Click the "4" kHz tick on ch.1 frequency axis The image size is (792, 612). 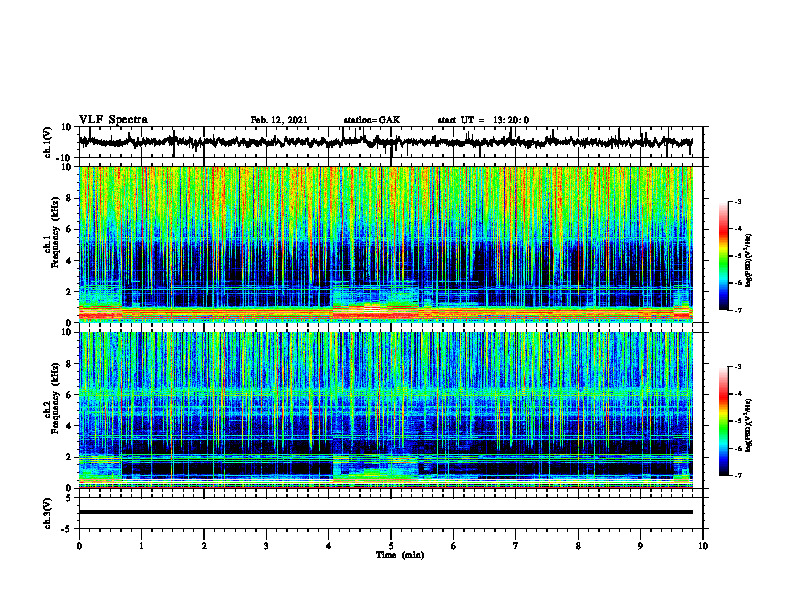pyautogui.click(x=70, y=261)
